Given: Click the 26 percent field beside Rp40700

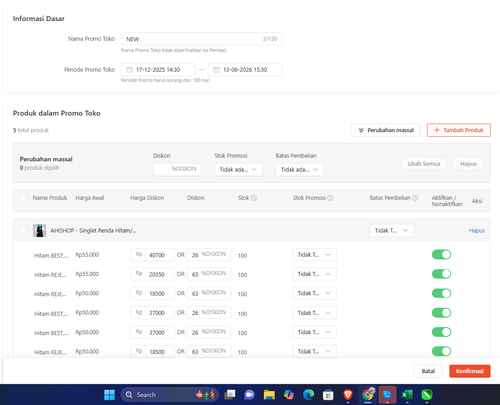Looking at the screenshot, I should [x=209, y=255].
